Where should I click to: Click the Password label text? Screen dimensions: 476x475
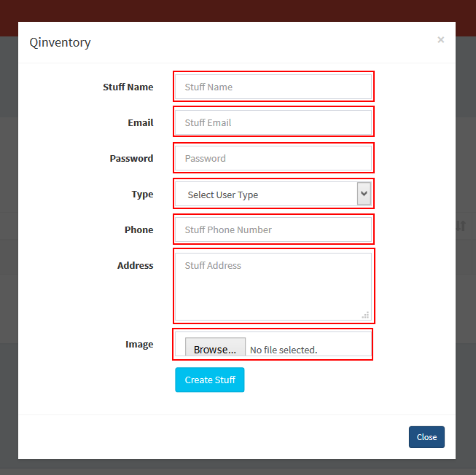[131, 158]
